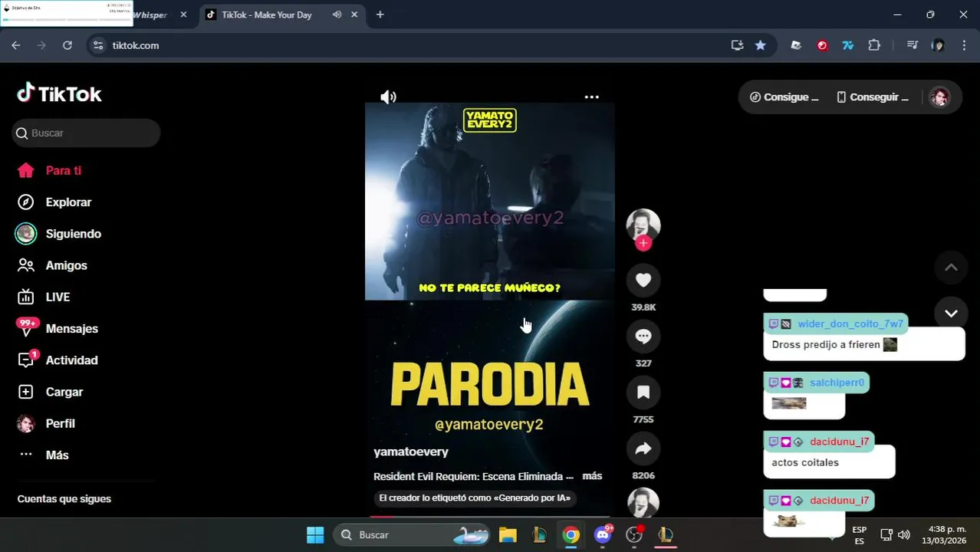Open yamatoevery username link

point(411,452)
